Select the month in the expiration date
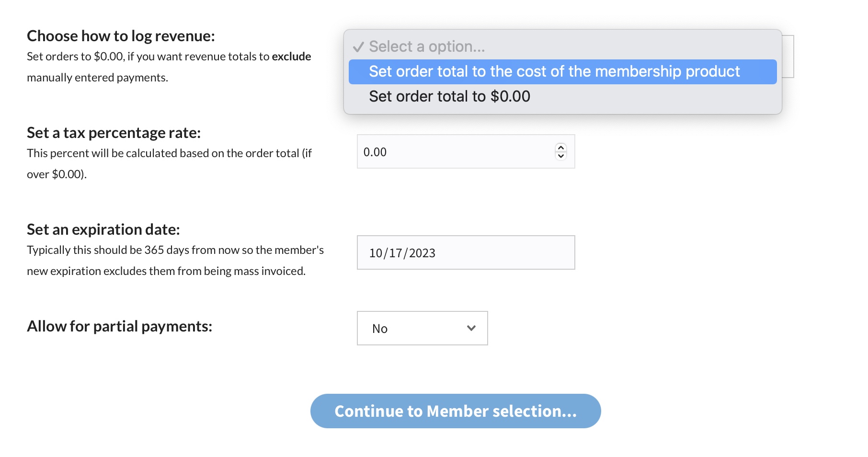Image resolution: width=868 pixels, height=457 pixels. [376, 253]
